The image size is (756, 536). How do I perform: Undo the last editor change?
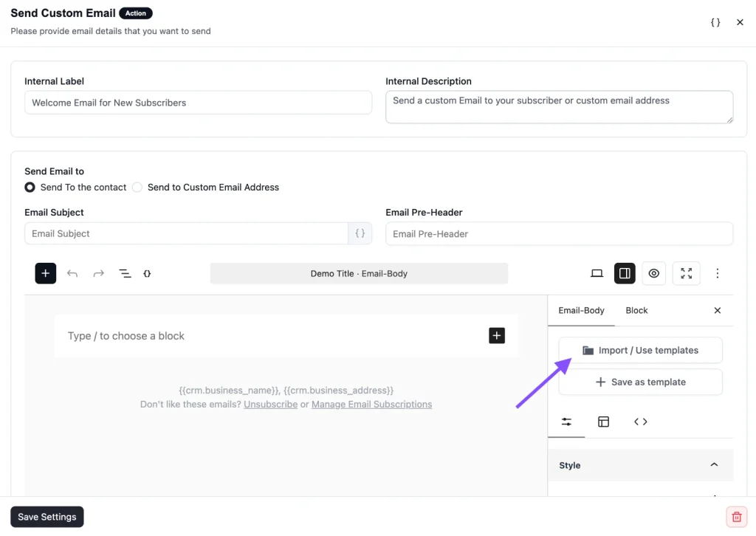tap(72, 273)
